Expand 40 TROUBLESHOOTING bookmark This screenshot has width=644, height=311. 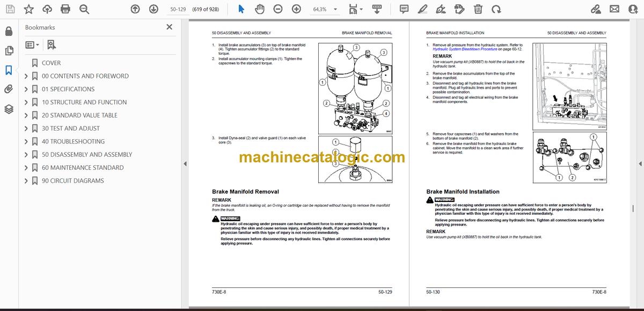(26, 142)
